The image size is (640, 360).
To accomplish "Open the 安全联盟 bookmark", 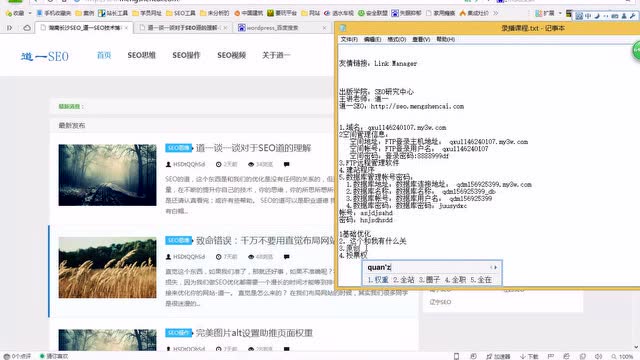I will (x=373, y=13).
